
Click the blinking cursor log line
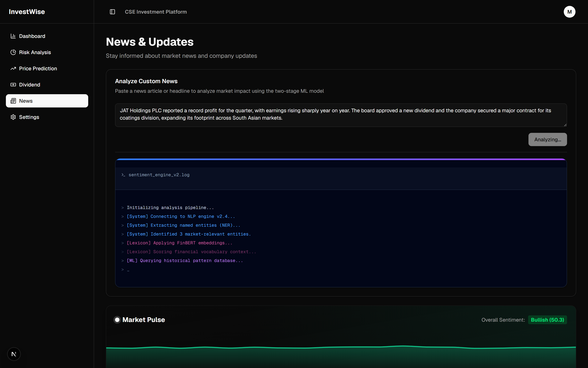(125, 269)
